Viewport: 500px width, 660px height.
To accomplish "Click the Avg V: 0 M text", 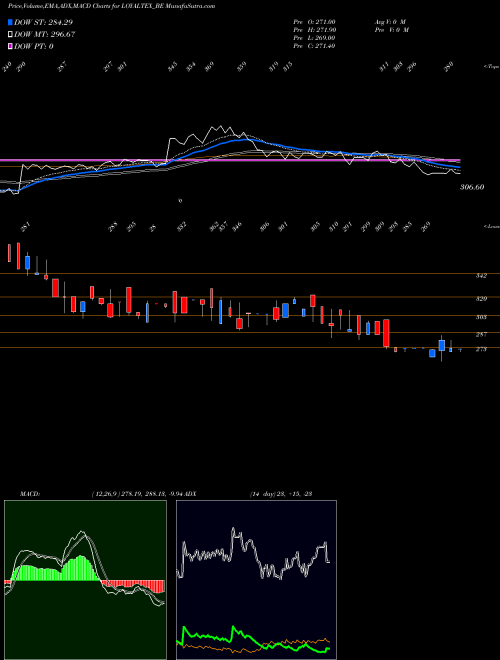I will click(x=389, y=21).
